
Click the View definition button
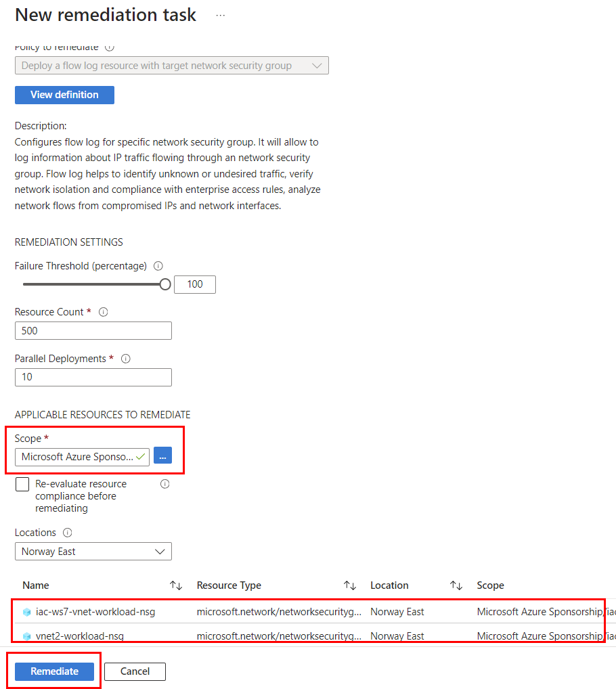[64, 95]
